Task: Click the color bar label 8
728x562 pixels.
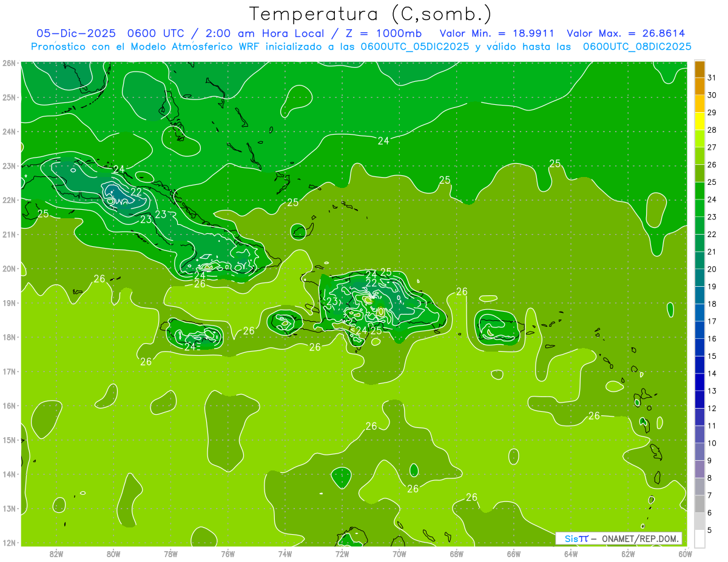Action: [710, 477]
